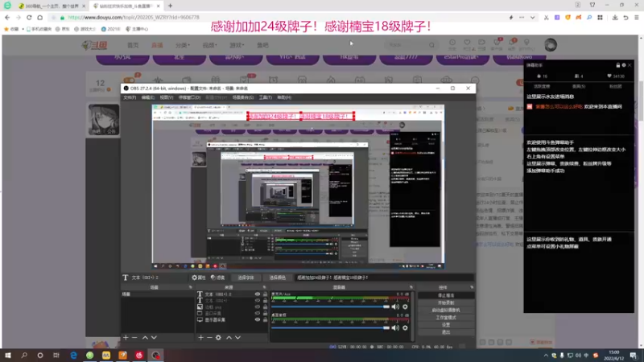Toggle visibility of 窗口采集 source

(x=258, y=313)
